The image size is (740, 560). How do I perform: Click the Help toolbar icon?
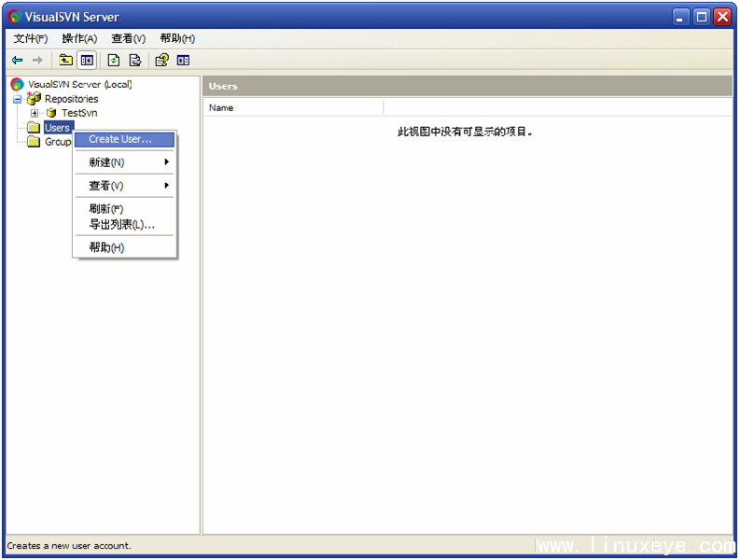161,60
